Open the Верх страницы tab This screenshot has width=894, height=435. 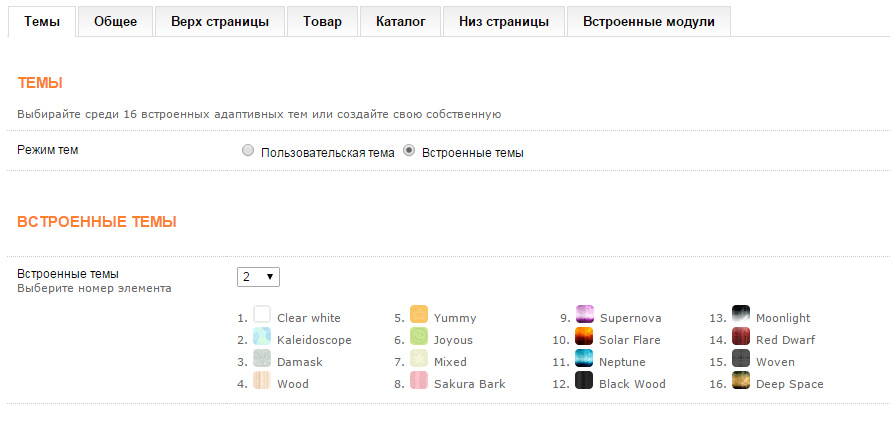click(219, 22)
